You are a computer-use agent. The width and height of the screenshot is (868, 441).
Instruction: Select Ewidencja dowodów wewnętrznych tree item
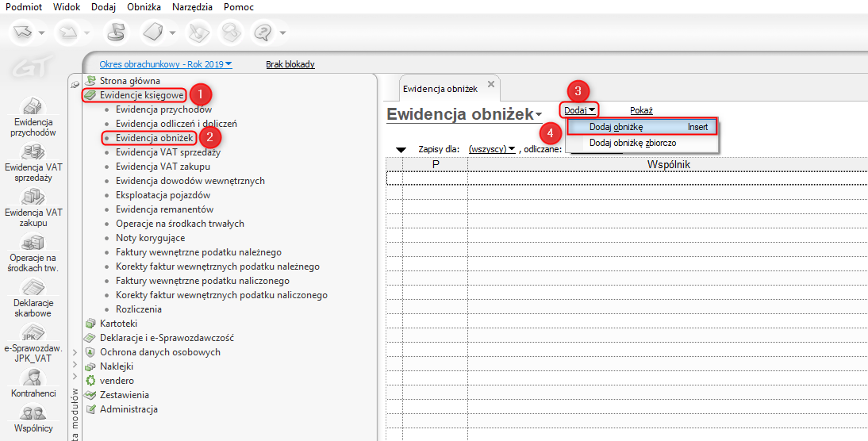[x=190, y=181]
